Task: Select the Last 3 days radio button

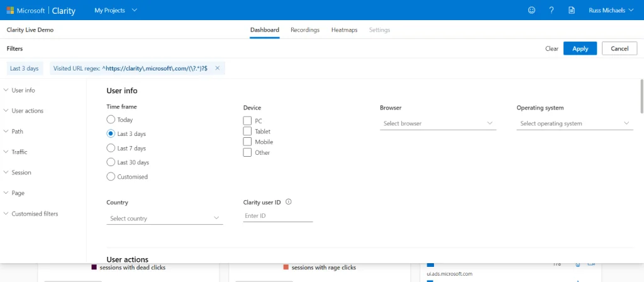Action: 111,133
